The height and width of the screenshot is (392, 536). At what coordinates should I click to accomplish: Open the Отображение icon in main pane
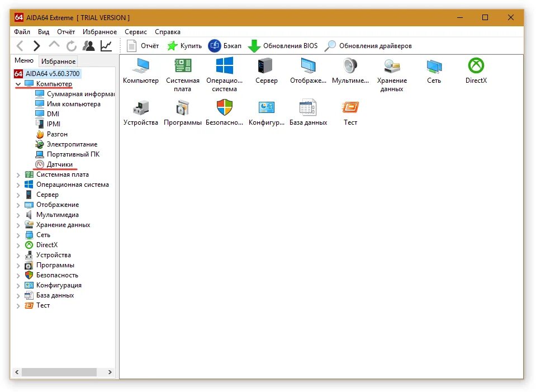309,66
